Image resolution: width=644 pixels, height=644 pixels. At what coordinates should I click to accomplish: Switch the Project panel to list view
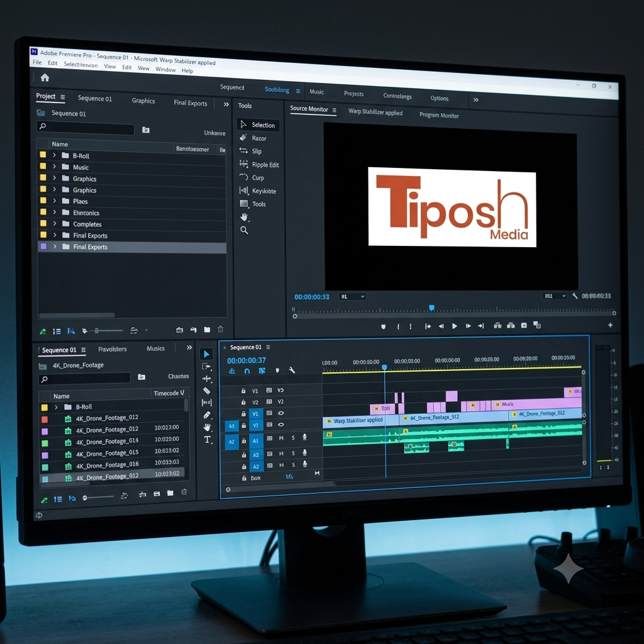[x=57, y=331]
